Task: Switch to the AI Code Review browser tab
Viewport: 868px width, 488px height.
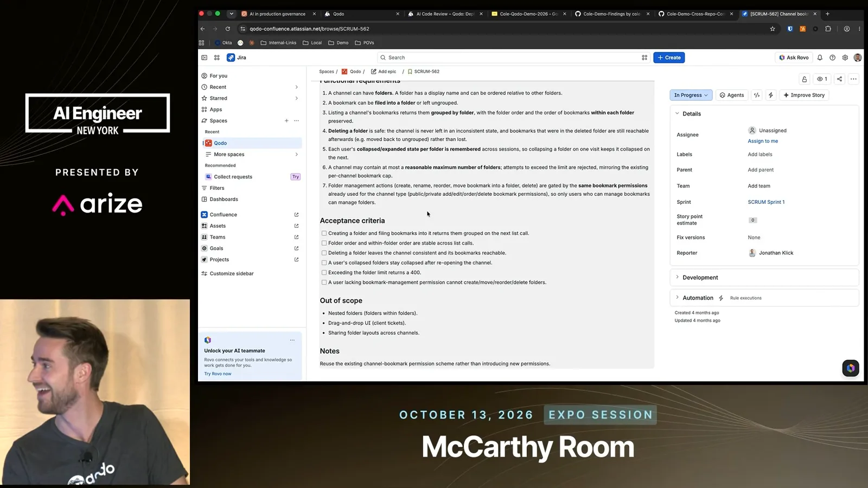Action: click(445, 14)
